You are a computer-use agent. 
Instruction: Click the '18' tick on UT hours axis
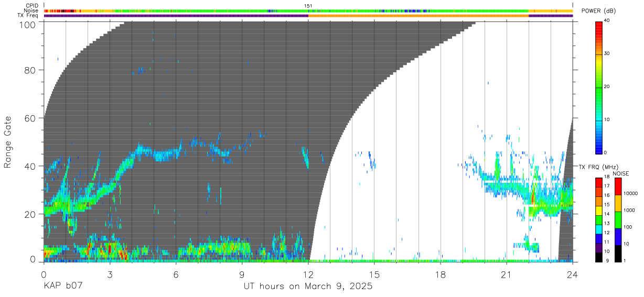pos(441,274)
